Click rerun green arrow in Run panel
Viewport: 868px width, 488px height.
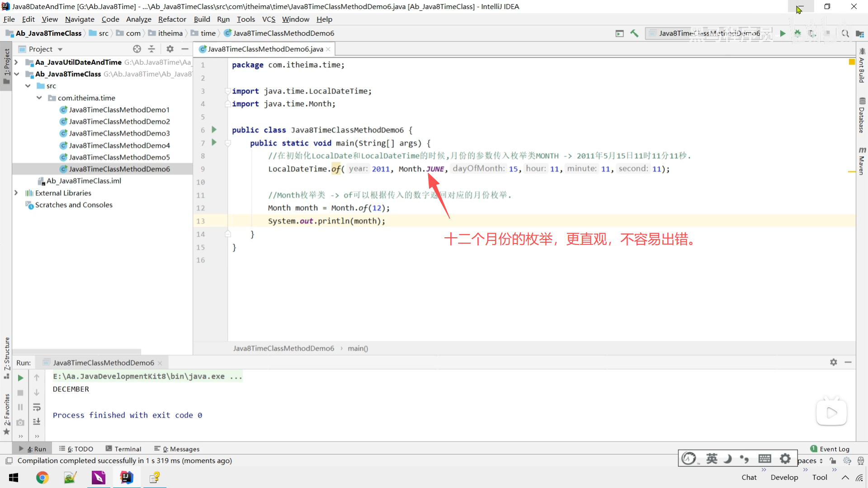(x=20, y=378)
